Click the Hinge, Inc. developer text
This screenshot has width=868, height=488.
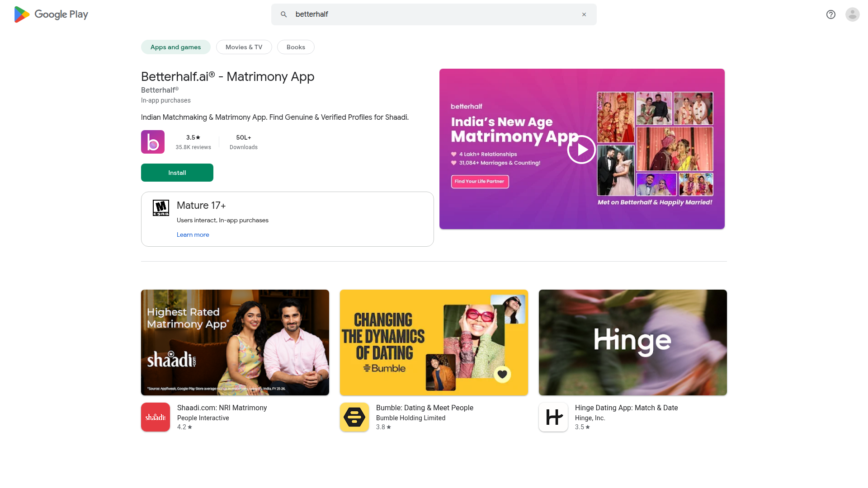[590, 418]
